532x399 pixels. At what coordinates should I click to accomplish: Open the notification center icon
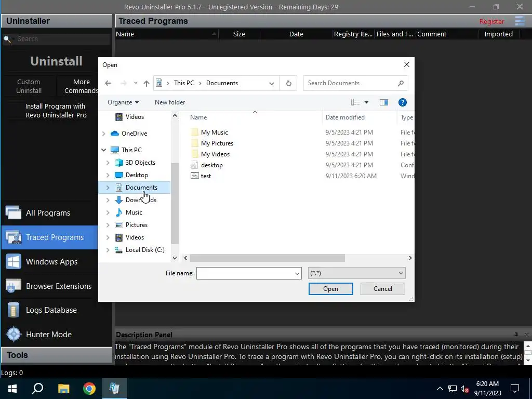pos(515,389)
